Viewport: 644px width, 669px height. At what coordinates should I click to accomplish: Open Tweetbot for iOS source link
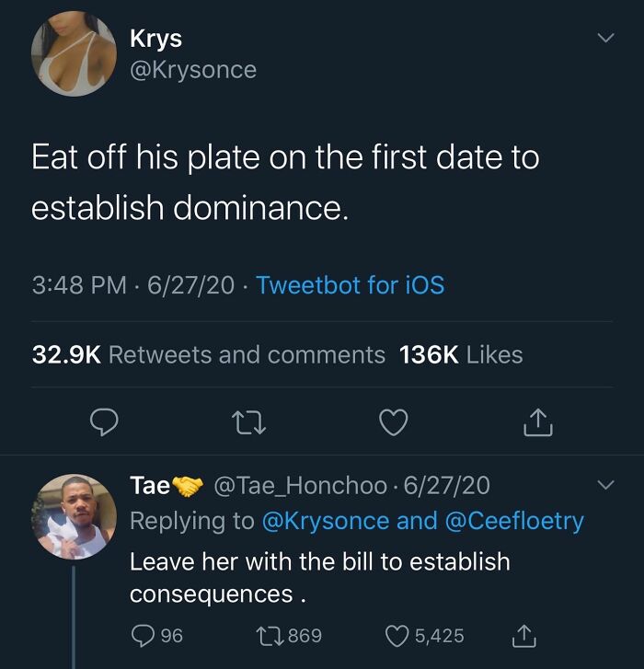(351, 285)
